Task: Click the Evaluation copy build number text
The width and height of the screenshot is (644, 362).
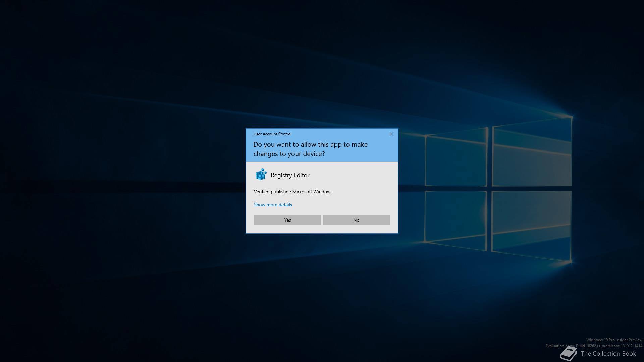Action: (x=594, y=346)
